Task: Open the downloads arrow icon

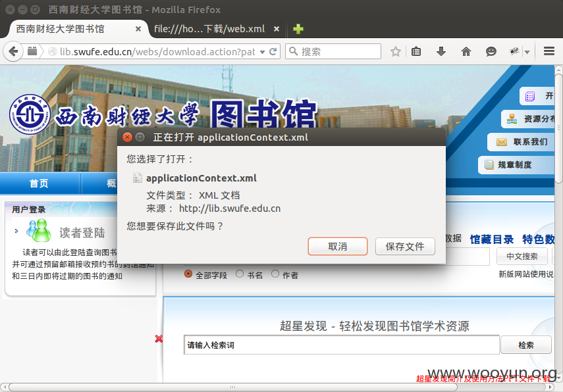Action: (441, 52)
